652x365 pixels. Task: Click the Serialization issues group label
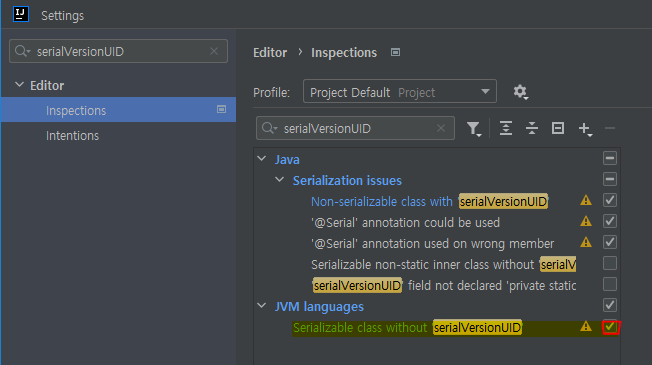point(347,180)
